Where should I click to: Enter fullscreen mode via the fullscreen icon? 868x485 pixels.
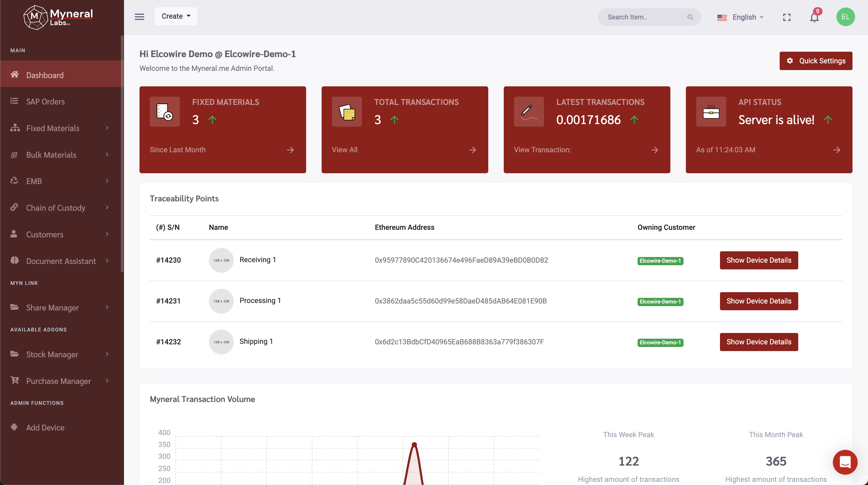point(787,17)
